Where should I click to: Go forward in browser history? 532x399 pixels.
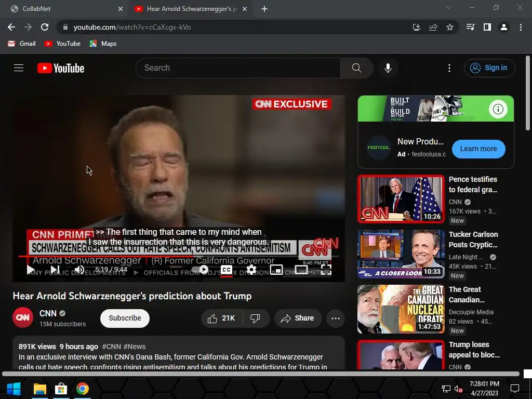[x=28, y=27]
